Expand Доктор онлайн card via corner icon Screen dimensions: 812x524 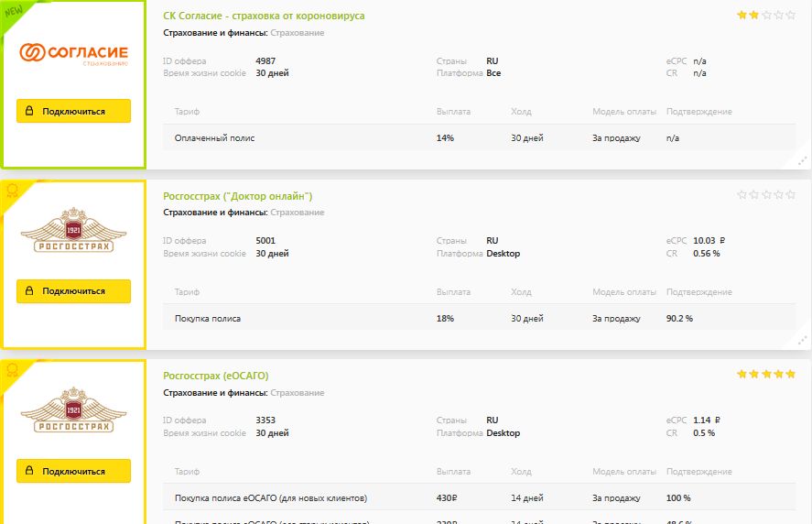pos(803,340)
